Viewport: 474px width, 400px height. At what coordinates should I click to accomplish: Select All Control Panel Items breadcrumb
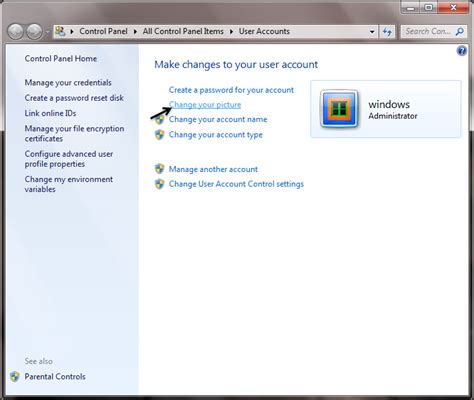click(183, 31)
